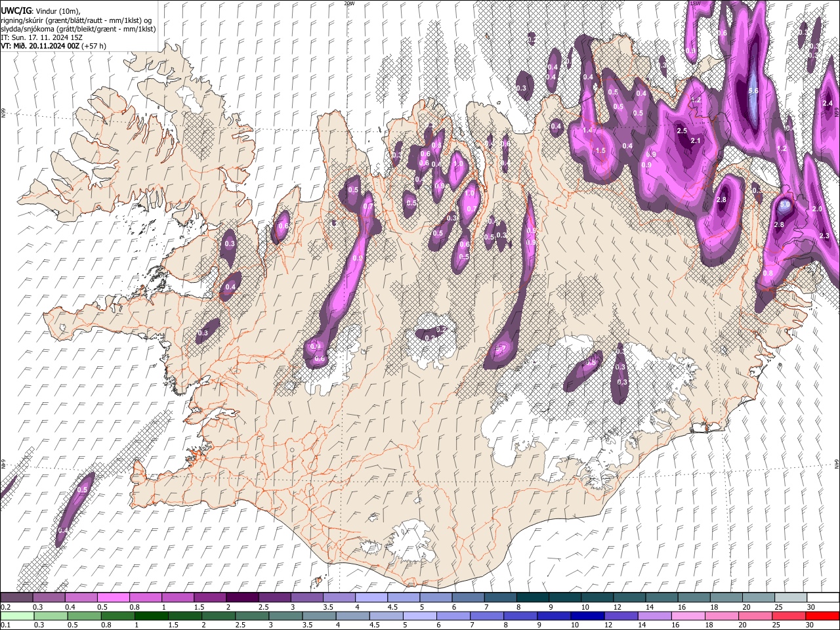This screenshot has height=630, width=840.
Task: Select the rigning/skúrir legend description line
Action: pos(76,20)
